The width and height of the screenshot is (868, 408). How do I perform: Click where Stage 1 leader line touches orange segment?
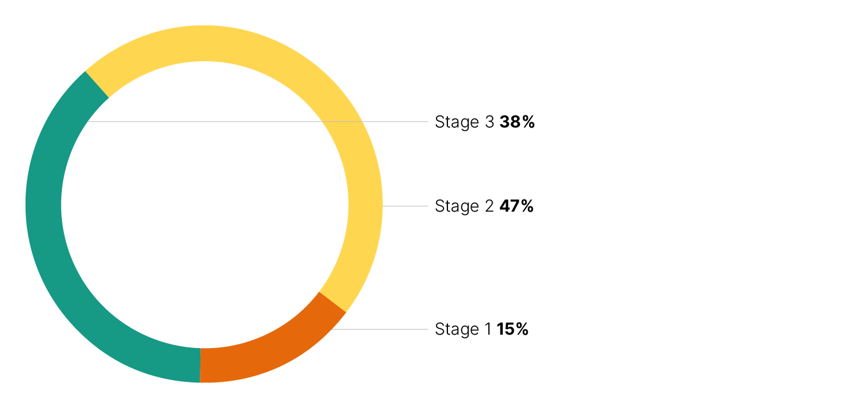334,330
